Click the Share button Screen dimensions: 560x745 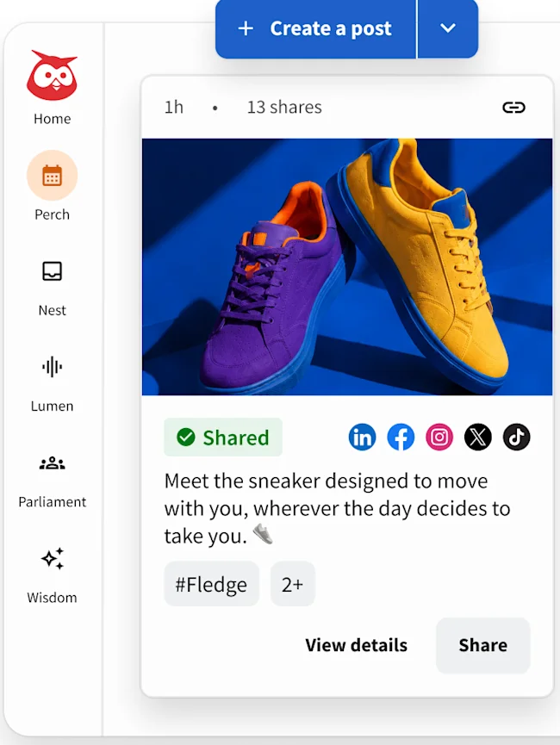click(483, 645)
